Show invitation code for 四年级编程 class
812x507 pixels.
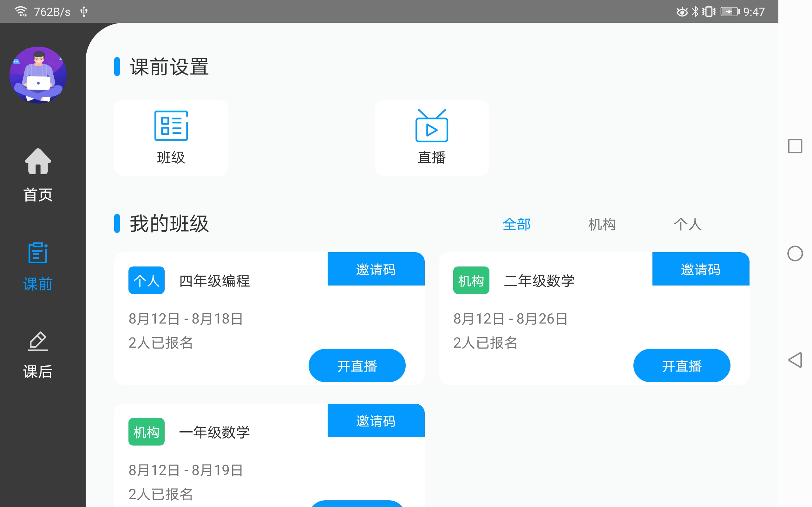coord(376,269)
